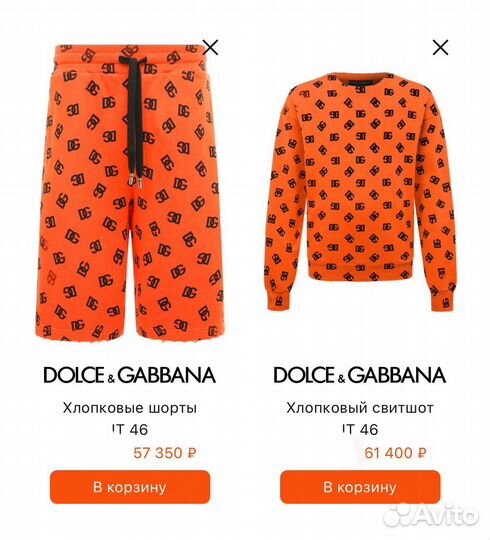Add the sweatshirt with В корзину button
Viewport: 490px width, 540px height.
click(x=360, y=487)
